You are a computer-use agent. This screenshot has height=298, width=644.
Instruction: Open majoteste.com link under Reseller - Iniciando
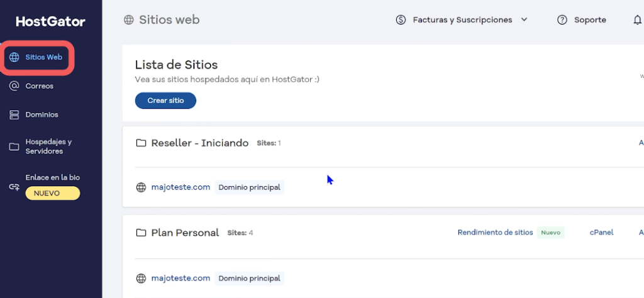(180, 187)
